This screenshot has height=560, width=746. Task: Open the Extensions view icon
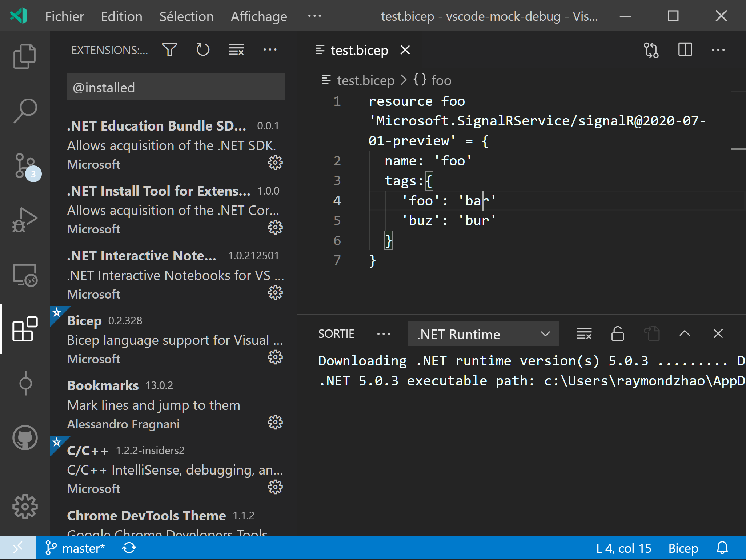coord(25,329)
